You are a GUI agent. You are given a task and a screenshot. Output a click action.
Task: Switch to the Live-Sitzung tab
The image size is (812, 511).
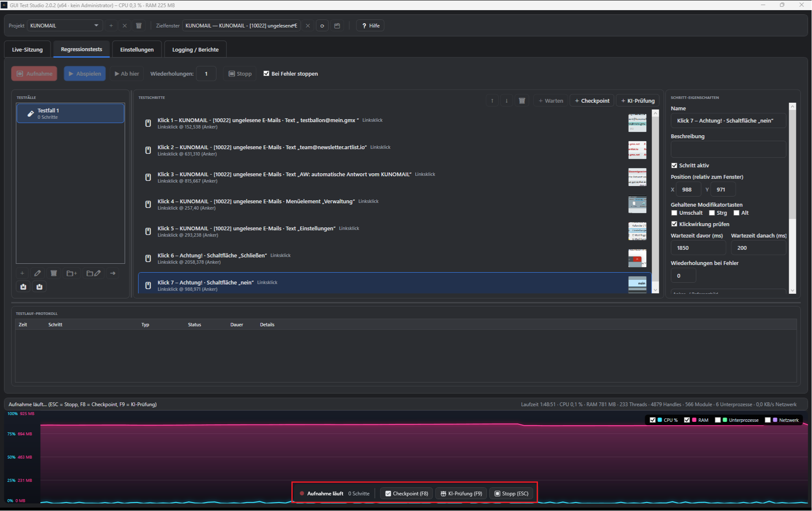(x=27, y=49)
